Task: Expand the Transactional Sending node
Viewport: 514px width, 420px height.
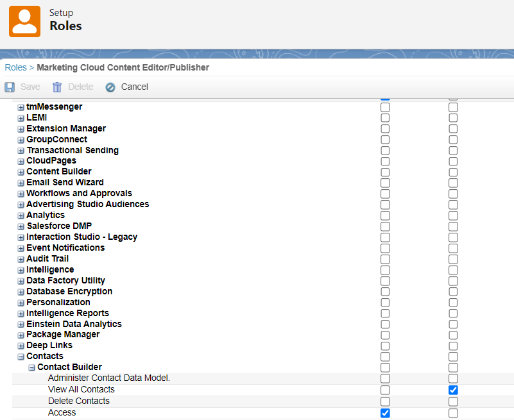Action: click(21, 151)
